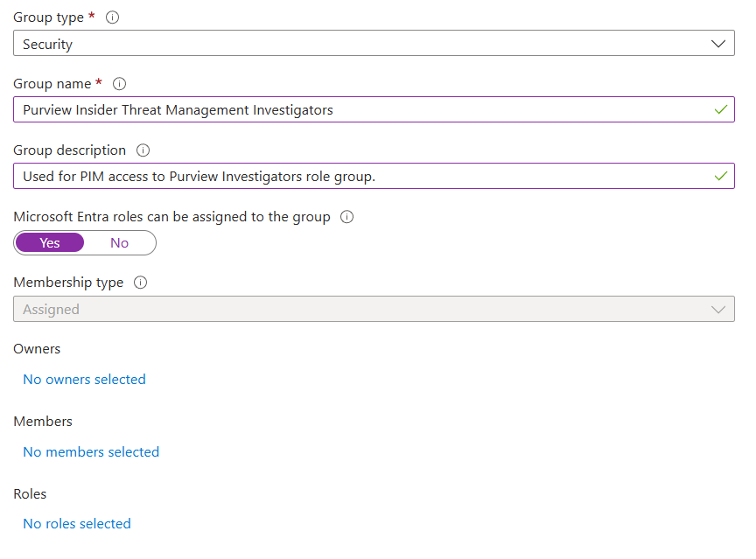Click into the Group name text field
The height and width of the screenshot is (559, 756).
pyautogui.click(x=350, y=110)
